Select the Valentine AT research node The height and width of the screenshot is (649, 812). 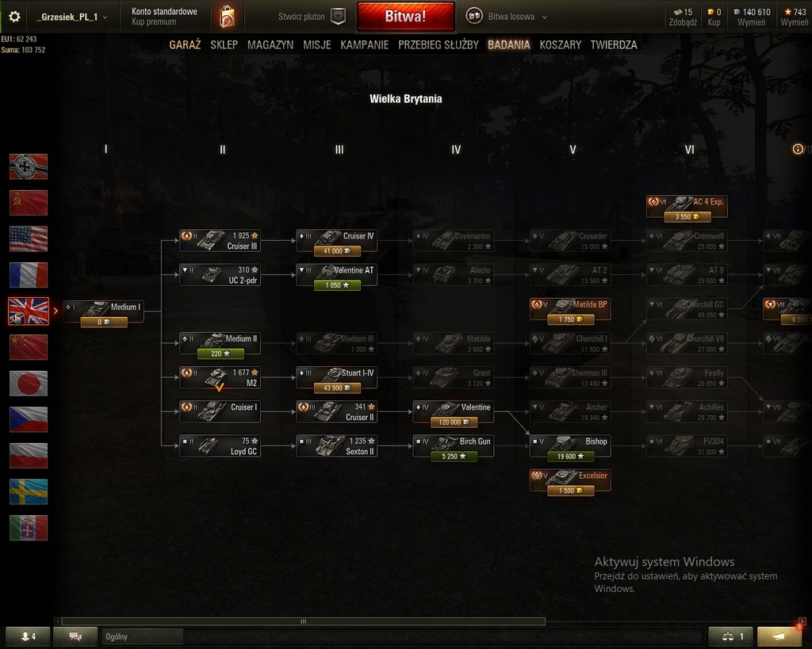tap(336, 275)
